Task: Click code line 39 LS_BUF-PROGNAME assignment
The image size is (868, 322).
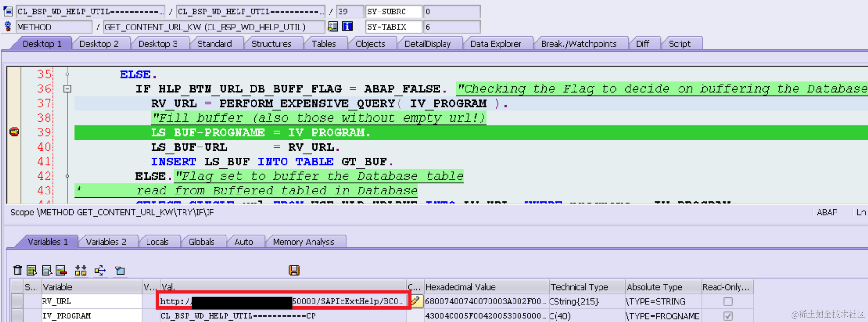Action: click(261, 133)
